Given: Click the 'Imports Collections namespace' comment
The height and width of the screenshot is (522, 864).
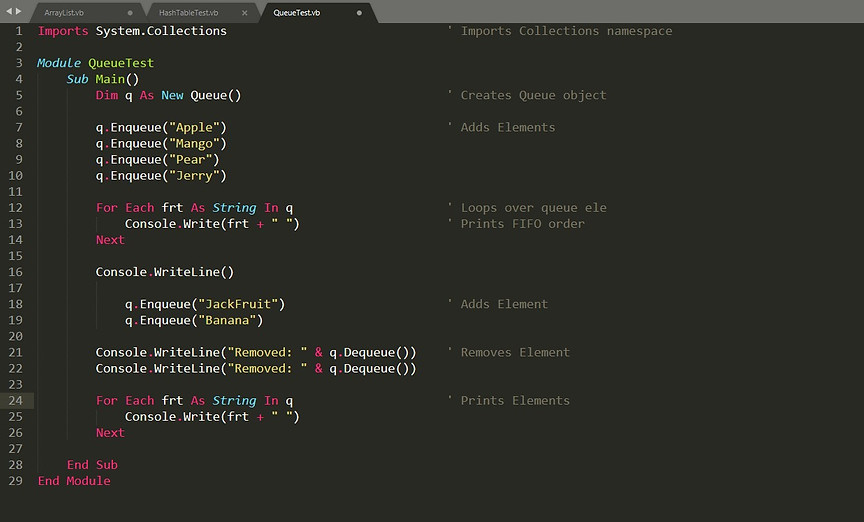Looking at the screenshot, I should [561, 31].
